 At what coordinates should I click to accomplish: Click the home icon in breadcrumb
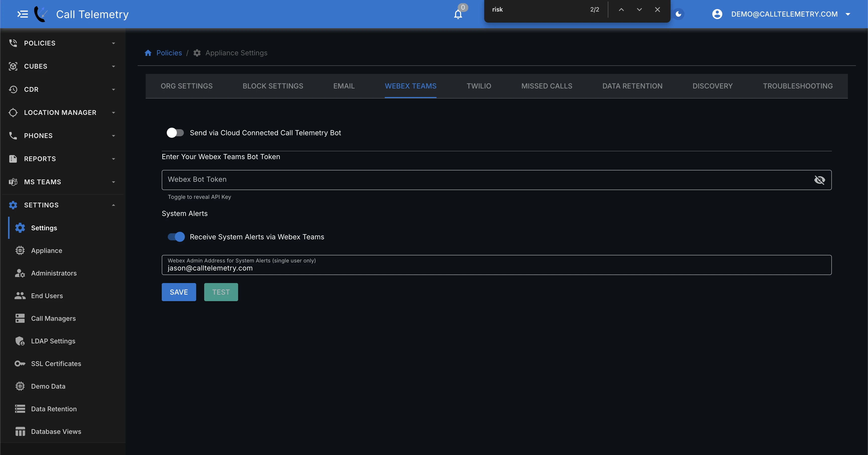tap(148, 53)
